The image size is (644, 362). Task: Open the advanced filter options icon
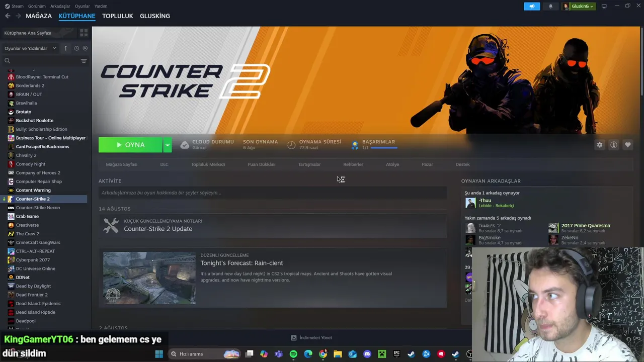click(84, 61)
